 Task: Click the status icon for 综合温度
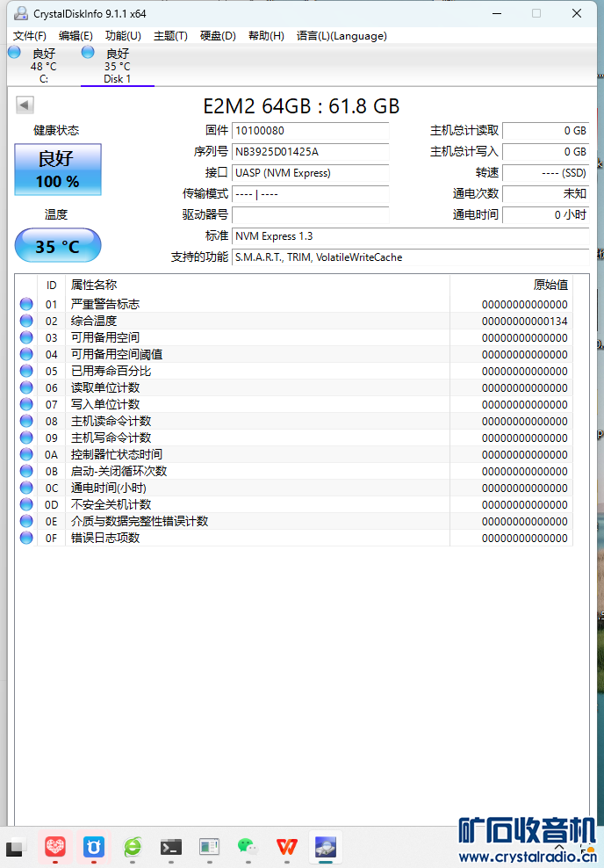pyautogui.click(x=26, y=321)
